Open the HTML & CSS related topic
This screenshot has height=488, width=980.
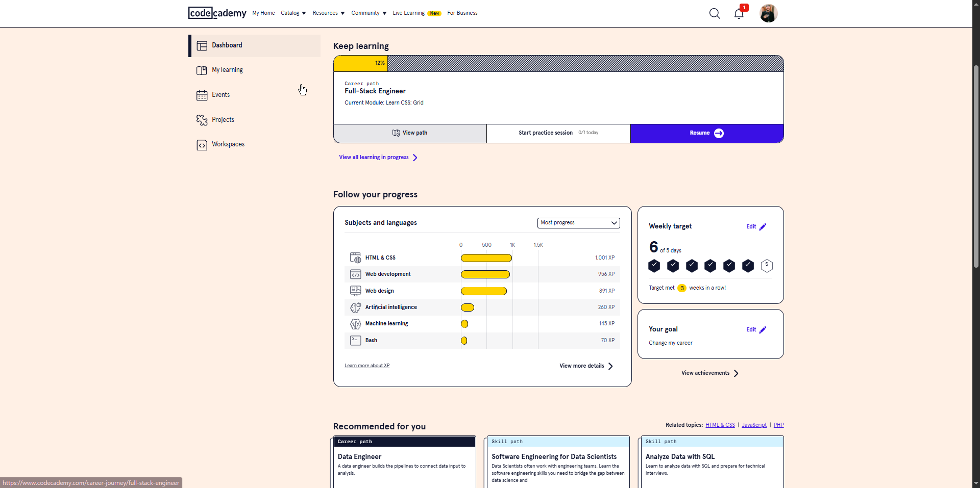(720, 425)
